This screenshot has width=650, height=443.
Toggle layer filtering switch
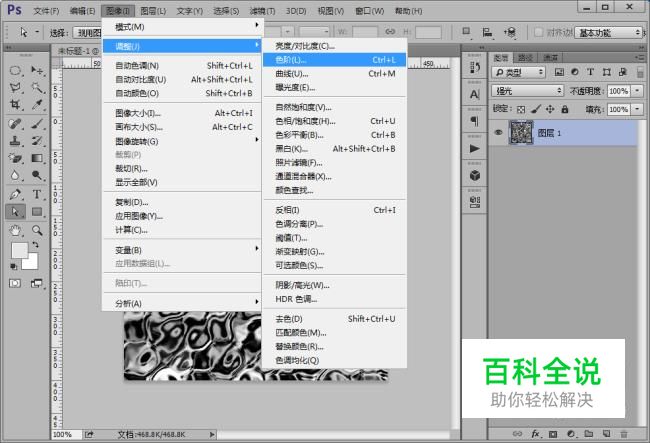pos(640,72)
